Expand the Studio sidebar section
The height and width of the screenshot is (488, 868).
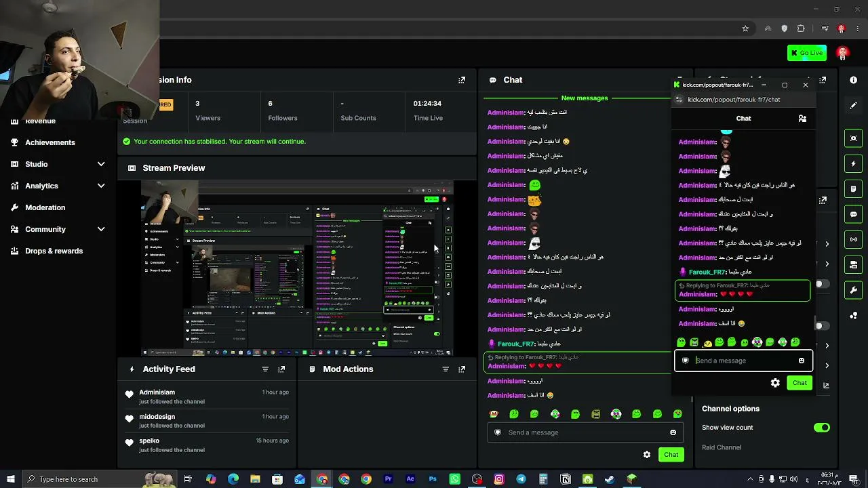pos(101,164)
